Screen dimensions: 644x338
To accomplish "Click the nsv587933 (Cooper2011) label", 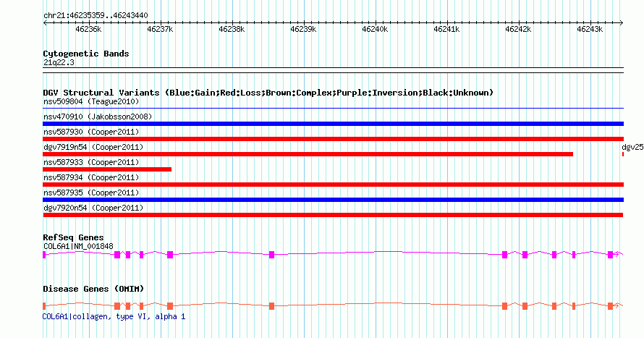I will click(91, 162).
